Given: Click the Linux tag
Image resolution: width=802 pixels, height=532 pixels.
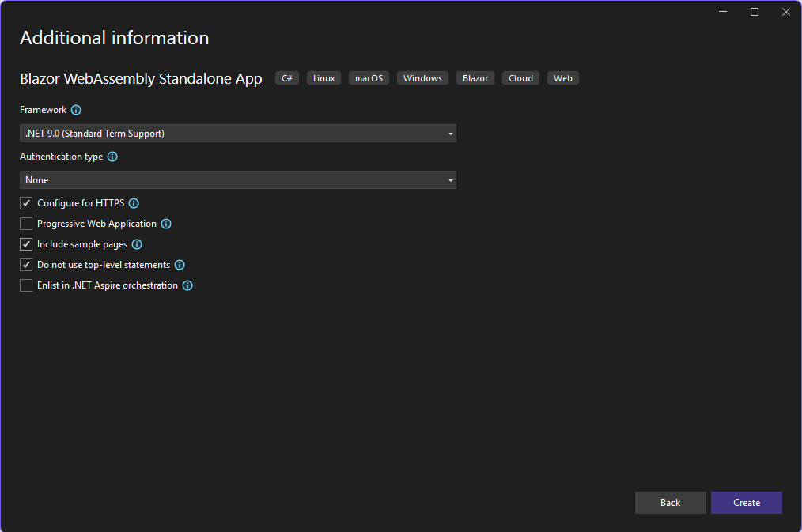Looking at the screenshot, I should tap(323, 78).
